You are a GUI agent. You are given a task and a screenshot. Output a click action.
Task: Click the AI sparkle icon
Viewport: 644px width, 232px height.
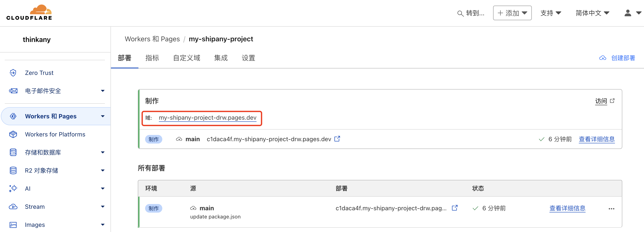tap(13, 189)
